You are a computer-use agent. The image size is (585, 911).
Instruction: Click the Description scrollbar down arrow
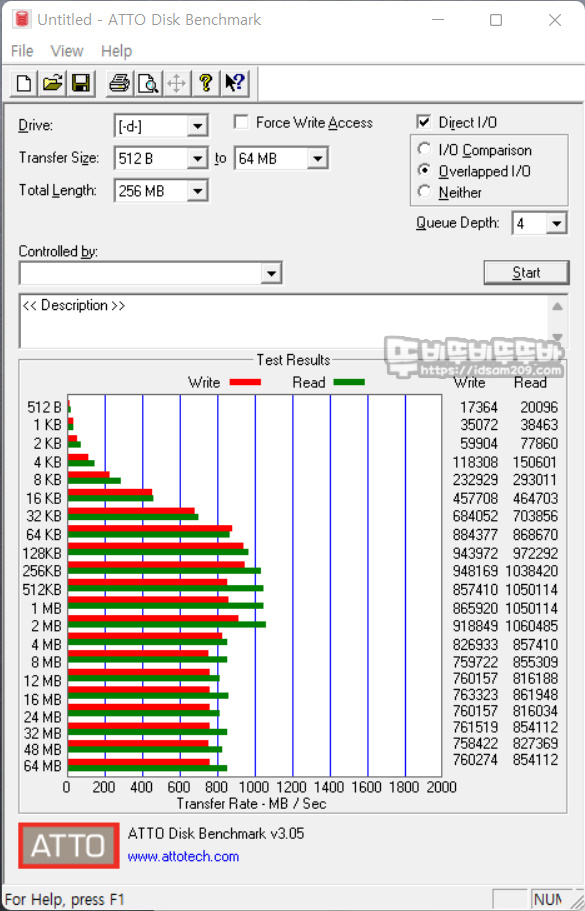click(557, 337)
